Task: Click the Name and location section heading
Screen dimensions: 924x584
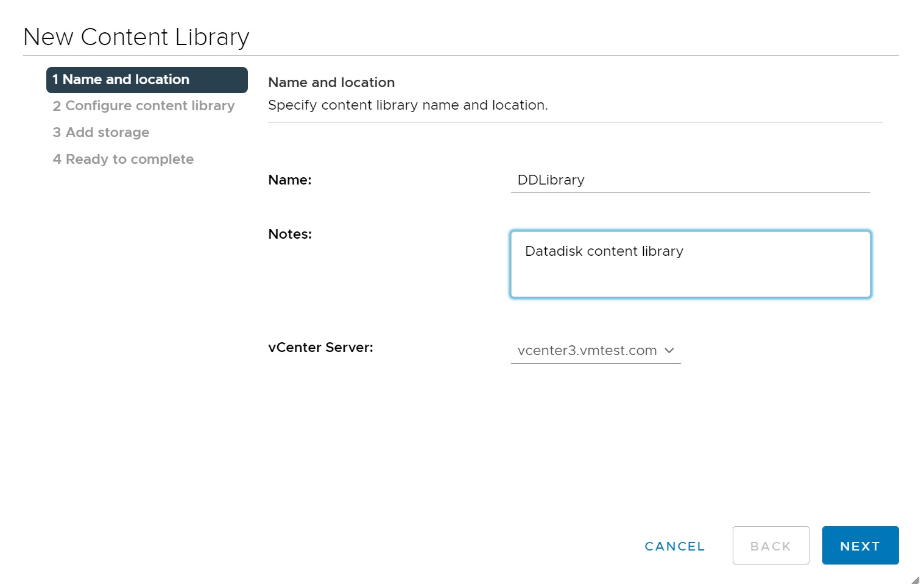Action: click(x=331, y=83)
